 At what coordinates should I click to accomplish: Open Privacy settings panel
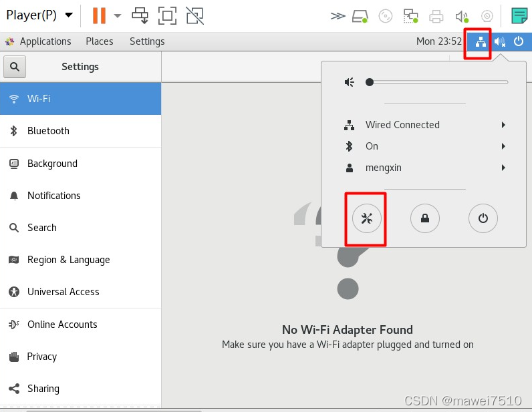(x=80, y=357)
